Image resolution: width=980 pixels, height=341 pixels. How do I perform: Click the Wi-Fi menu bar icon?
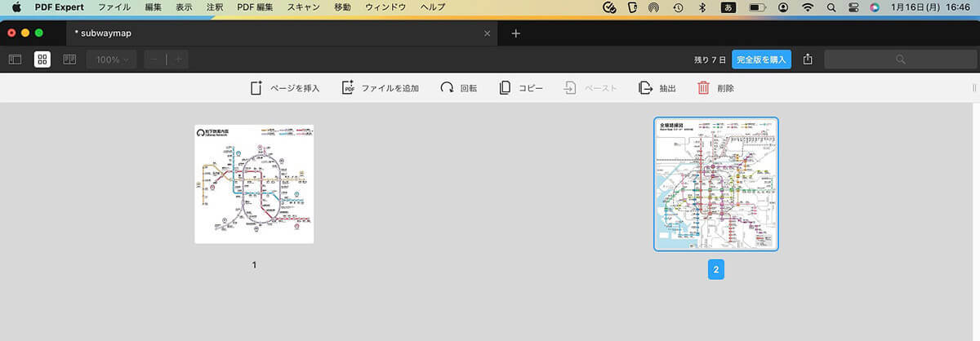click(x=808, y=7)
